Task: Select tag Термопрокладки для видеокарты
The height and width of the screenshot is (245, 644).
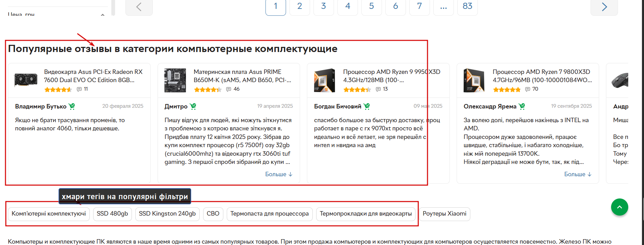Action: (366, 214)
